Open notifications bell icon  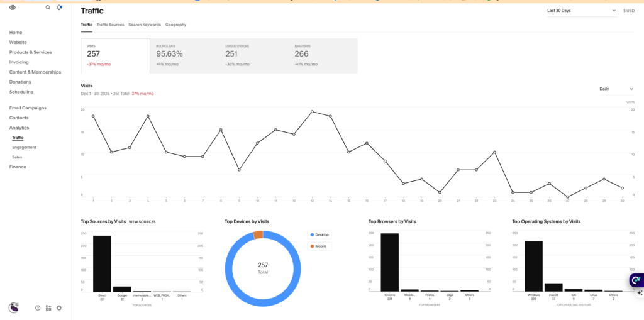coord(59,8)
